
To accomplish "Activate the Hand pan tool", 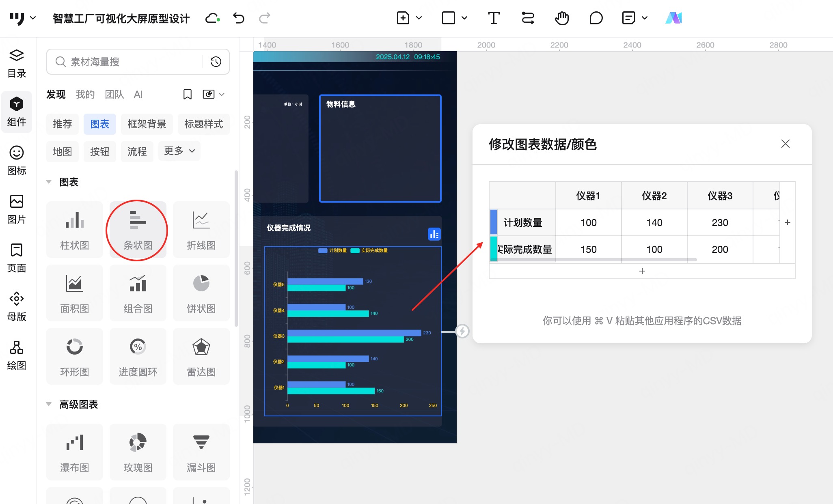I will [x=562, y=18].
